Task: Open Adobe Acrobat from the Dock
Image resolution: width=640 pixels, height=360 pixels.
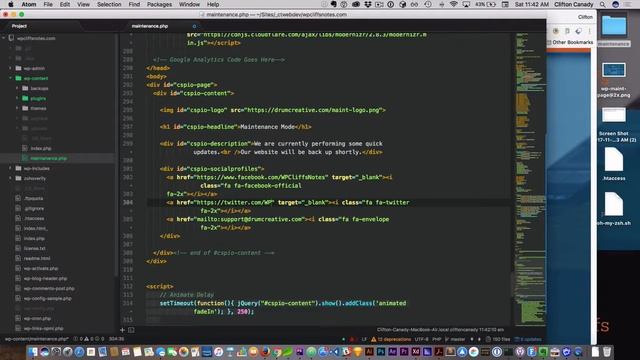Action: 439,352
